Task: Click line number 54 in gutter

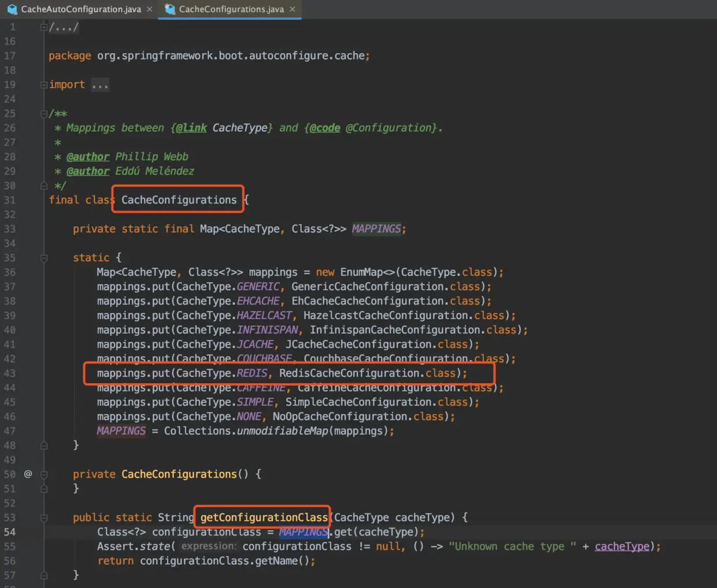Action: pos(10,532)
